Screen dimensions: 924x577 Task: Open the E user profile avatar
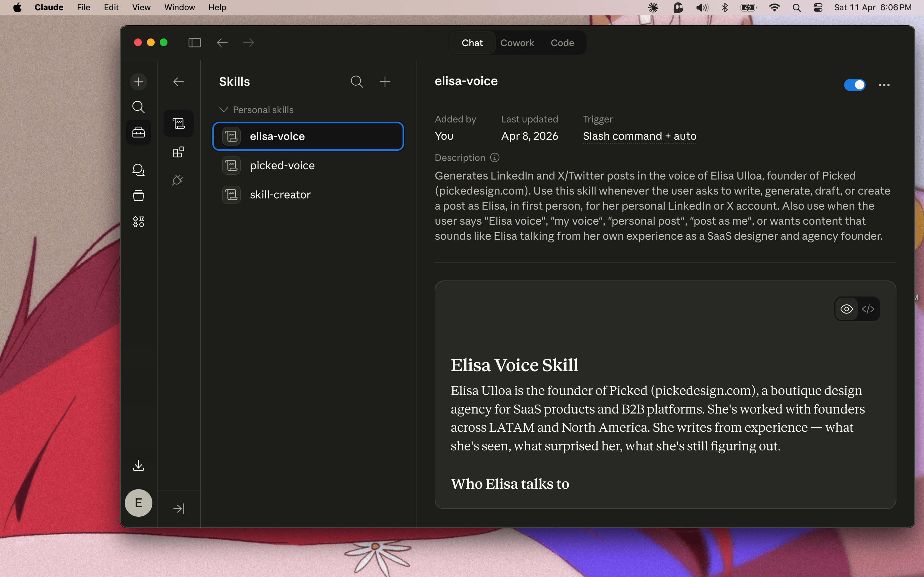pyautogui.click(x=138, y=503)
